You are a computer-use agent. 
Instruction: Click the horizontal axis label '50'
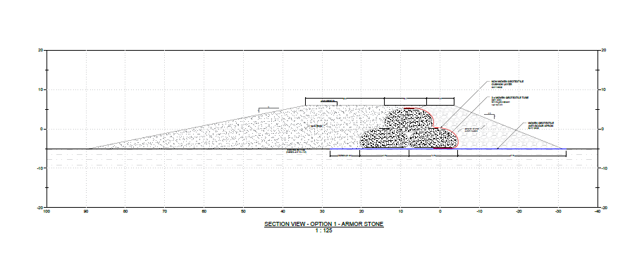[x=244, y=211]
